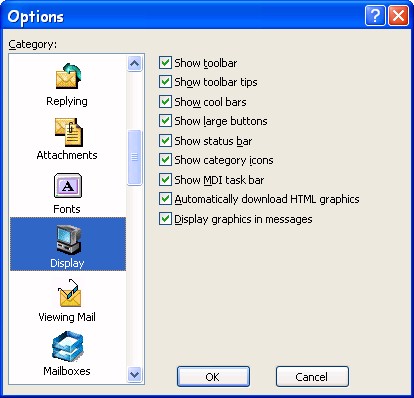Click the Fonts label text
This screenshot has width=414, height=398.
67,209
